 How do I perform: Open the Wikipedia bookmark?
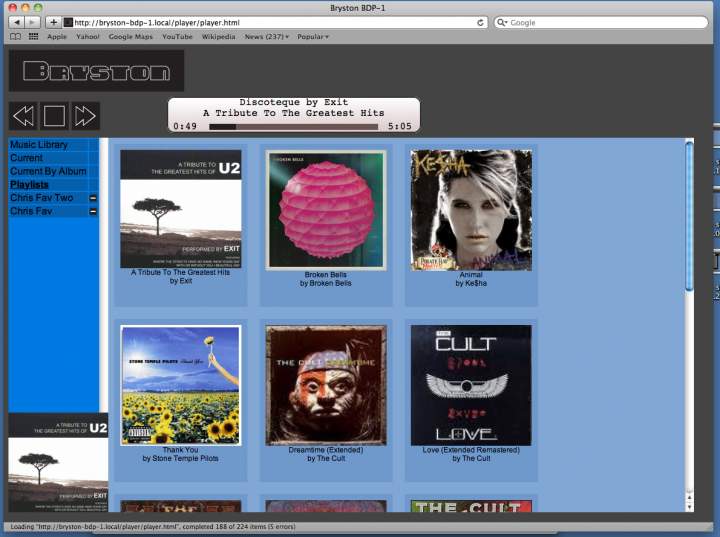pyautogui.click(x=218, y=37)
